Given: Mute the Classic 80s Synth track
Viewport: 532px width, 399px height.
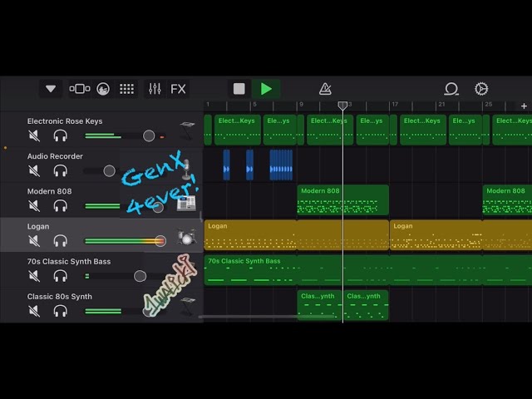Looking at the screenshot, I should tap(34, 311).
